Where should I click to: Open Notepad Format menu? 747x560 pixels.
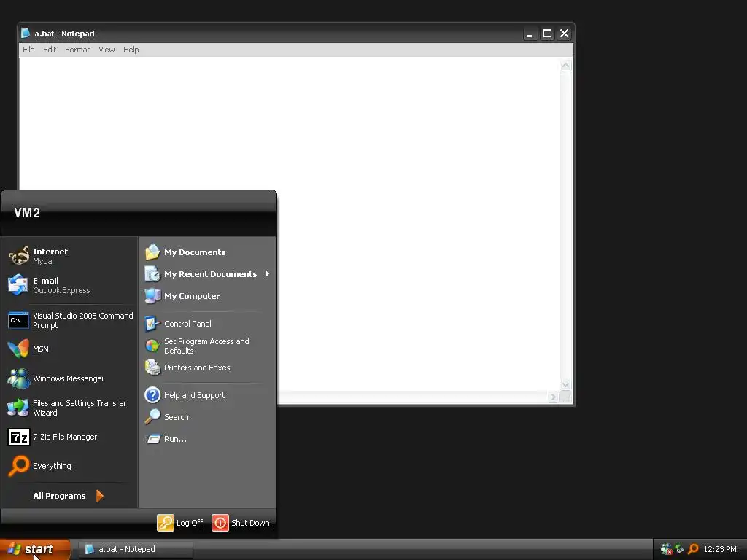pyautogui.click(x=77, y=50)
